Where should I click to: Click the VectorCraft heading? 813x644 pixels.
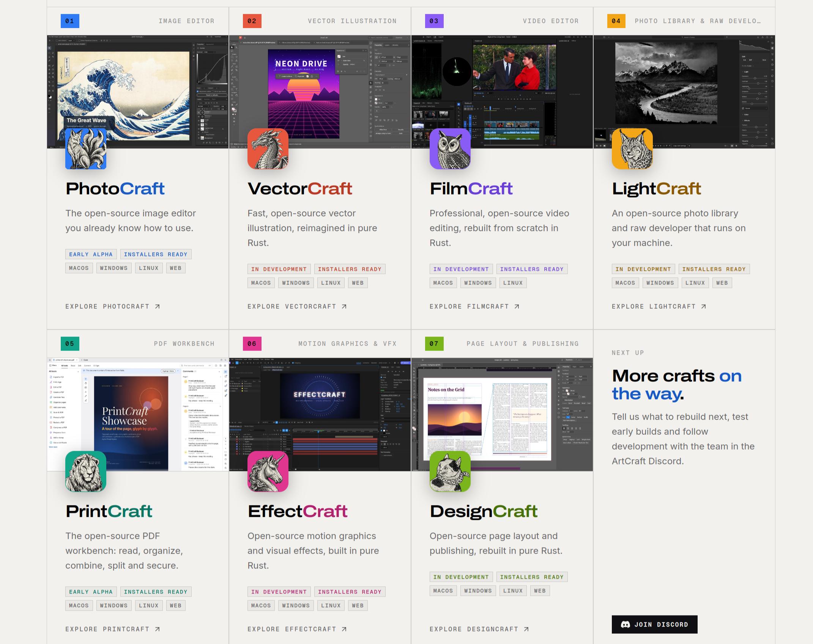[x=300, y=189]
